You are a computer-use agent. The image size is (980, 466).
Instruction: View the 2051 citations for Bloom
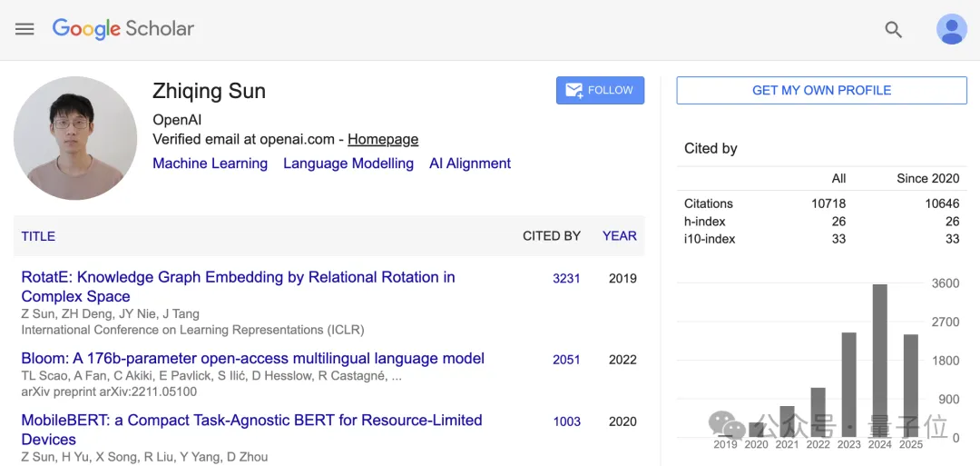pos(566,359)
